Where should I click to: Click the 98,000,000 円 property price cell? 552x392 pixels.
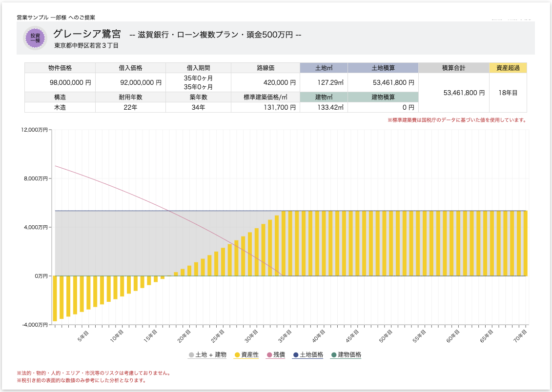[x=60, y=82]
